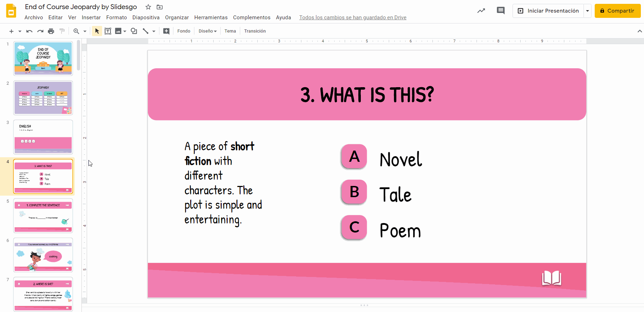Select slide 3 English thumbnail
Viewport: 644px width, 312px height.
point(43,137)
